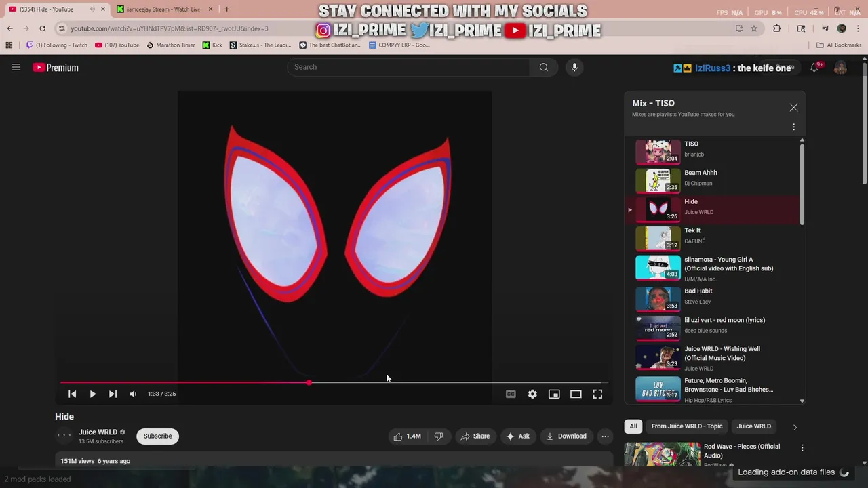Bookmark this page with star icon

point(754,28)
